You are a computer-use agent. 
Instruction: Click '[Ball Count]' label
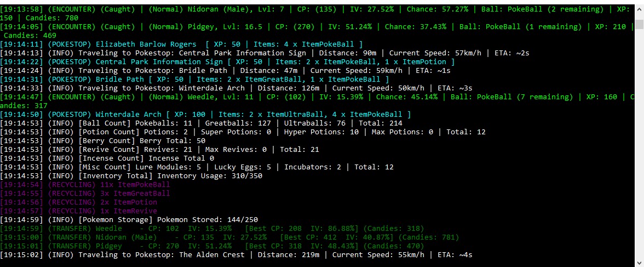(104, 123)
